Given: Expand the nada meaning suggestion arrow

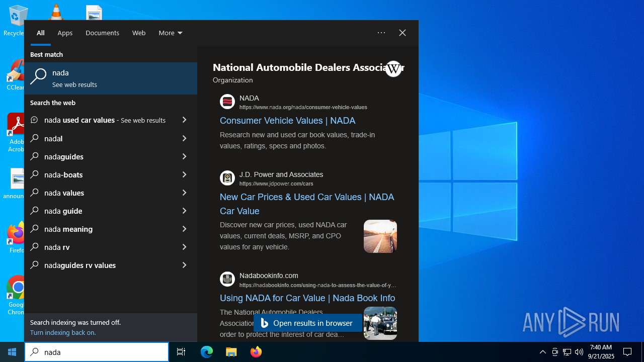Looking at the screenshot, I should click(x=184, y=229).
